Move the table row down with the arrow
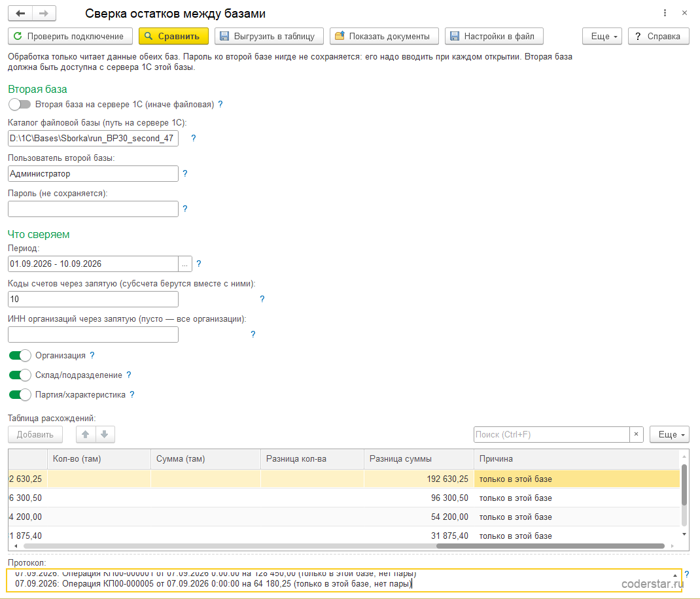Viewport: 700px width, 599px height. (x=105, y=434)
